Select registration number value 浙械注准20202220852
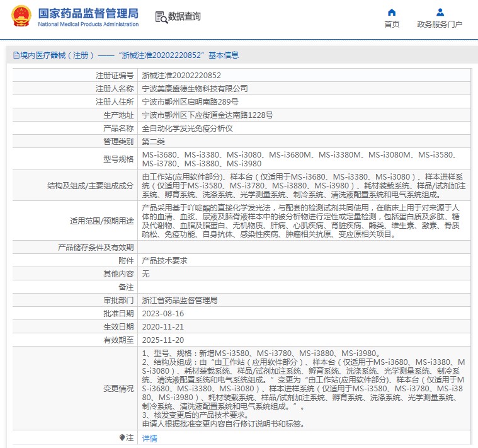This screenshot has width=478, height=448. 181,76
